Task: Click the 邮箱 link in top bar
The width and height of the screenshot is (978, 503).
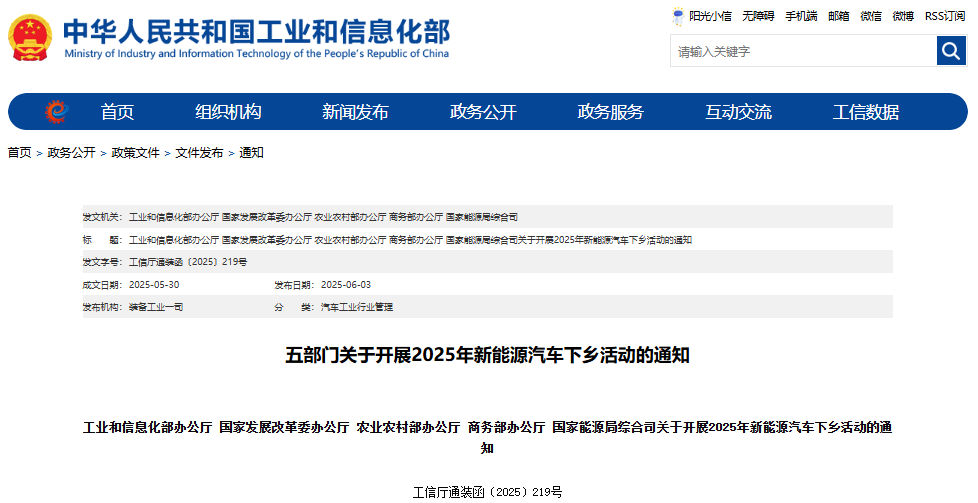Action: coord(838,16)
